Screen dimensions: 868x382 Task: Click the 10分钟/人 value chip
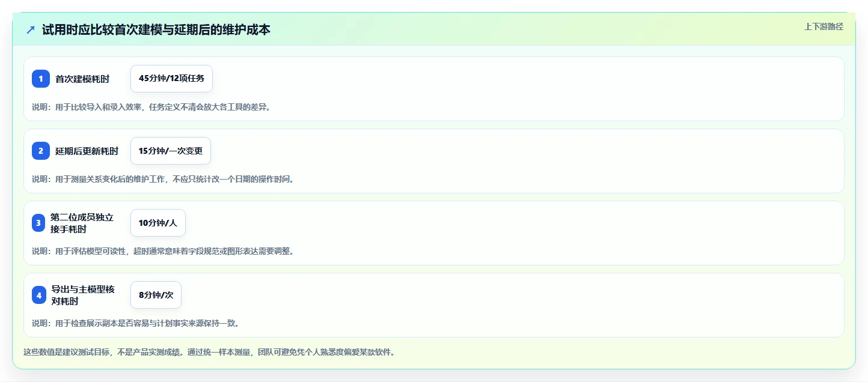pos(158,223)
